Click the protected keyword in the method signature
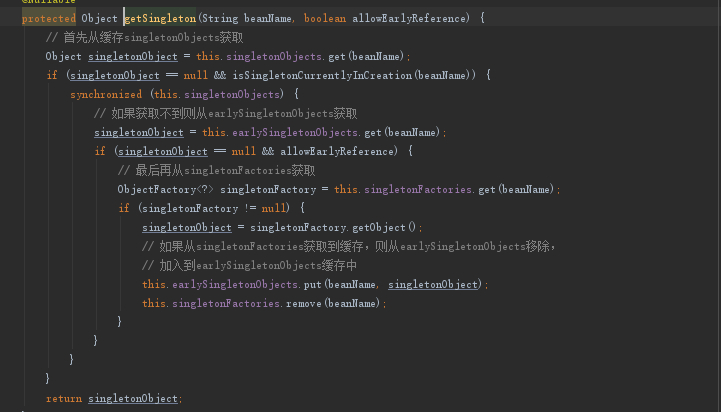This screenshot has height=412, width=721. coord(49,18)
